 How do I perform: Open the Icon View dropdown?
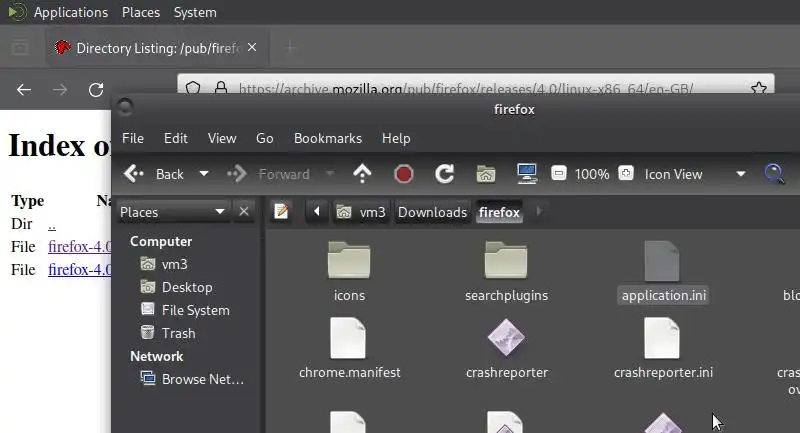695,174
